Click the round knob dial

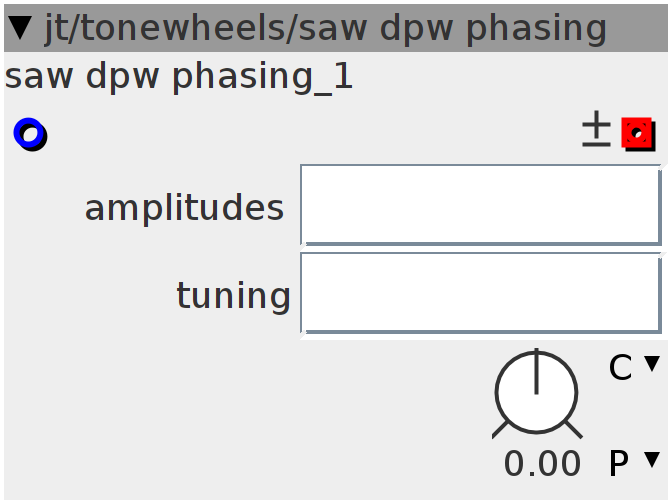tap(536, 395)
